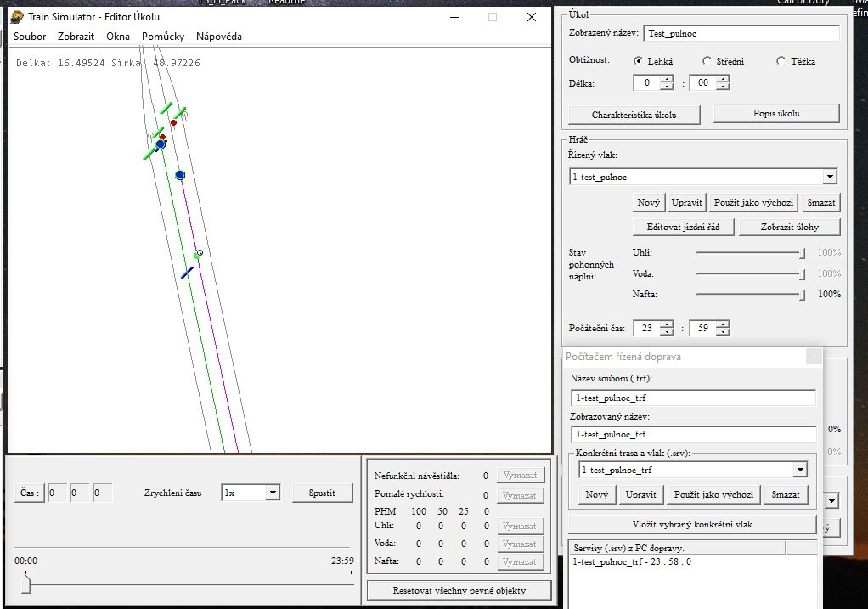Open the Pomůcky menu

coord(162,37)
